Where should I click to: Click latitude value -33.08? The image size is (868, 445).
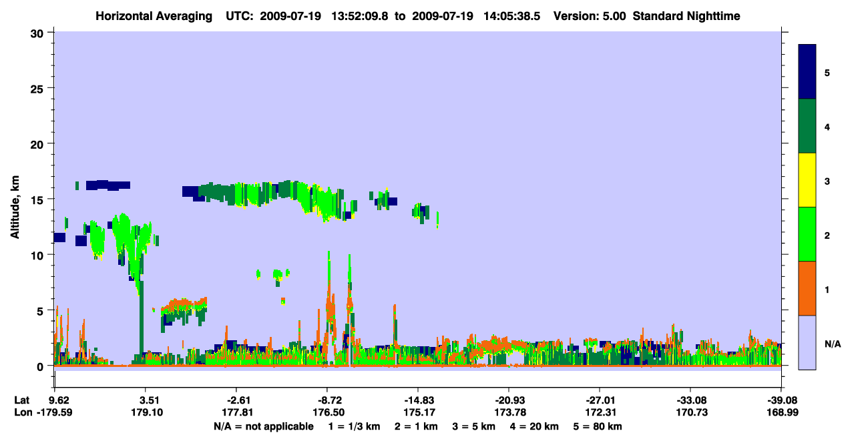(690, 400)
